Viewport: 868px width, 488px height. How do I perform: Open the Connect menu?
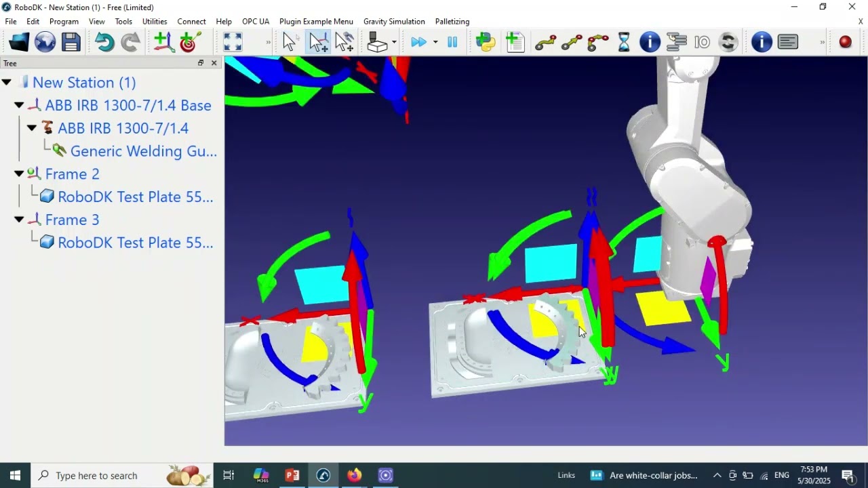pos(191,21)
